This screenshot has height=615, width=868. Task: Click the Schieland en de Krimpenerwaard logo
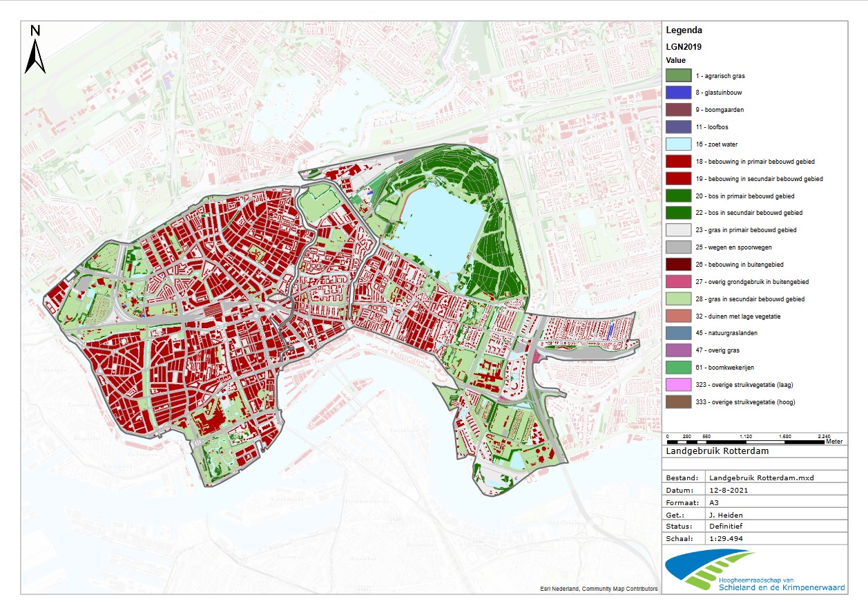(754, 571)
